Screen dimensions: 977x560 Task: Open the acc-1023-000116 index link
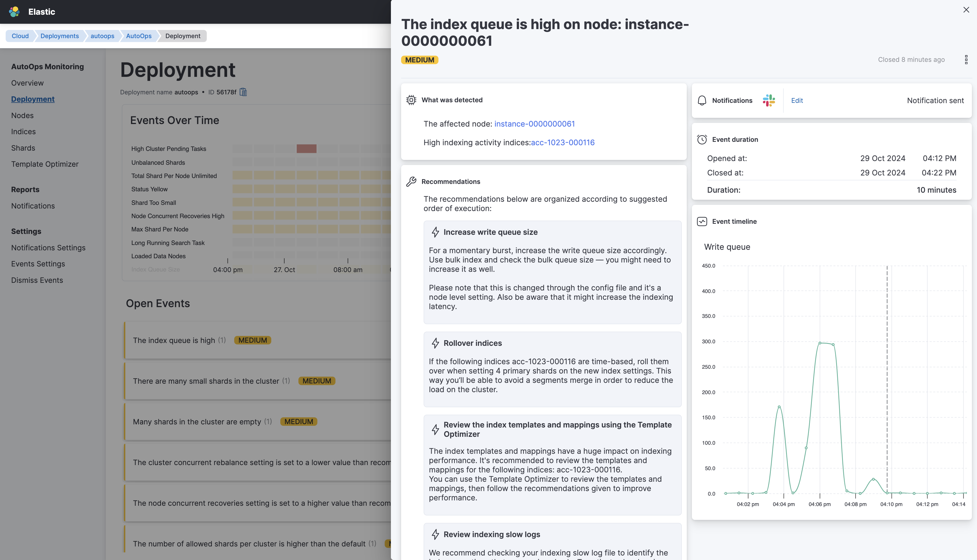click(562, 143)
